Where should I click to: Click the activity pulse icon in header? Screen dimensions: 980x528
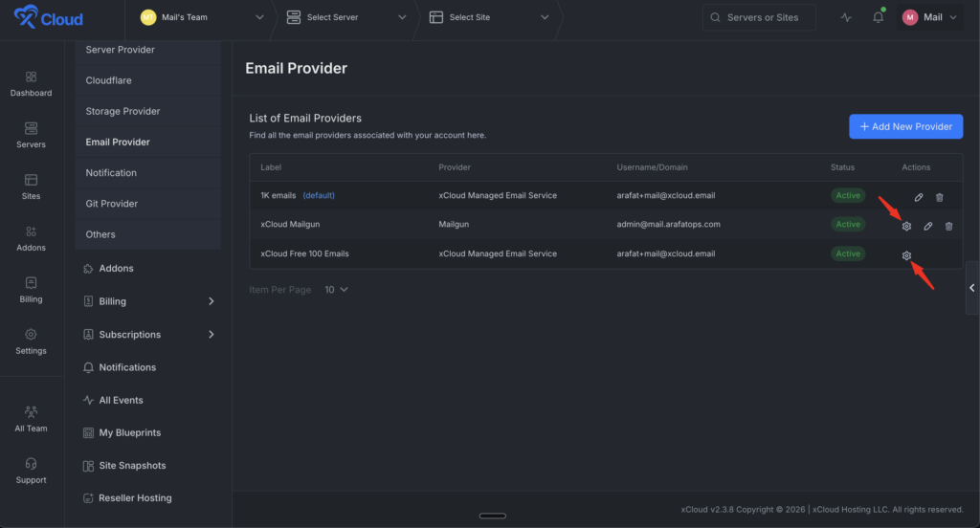click(845, 17)
